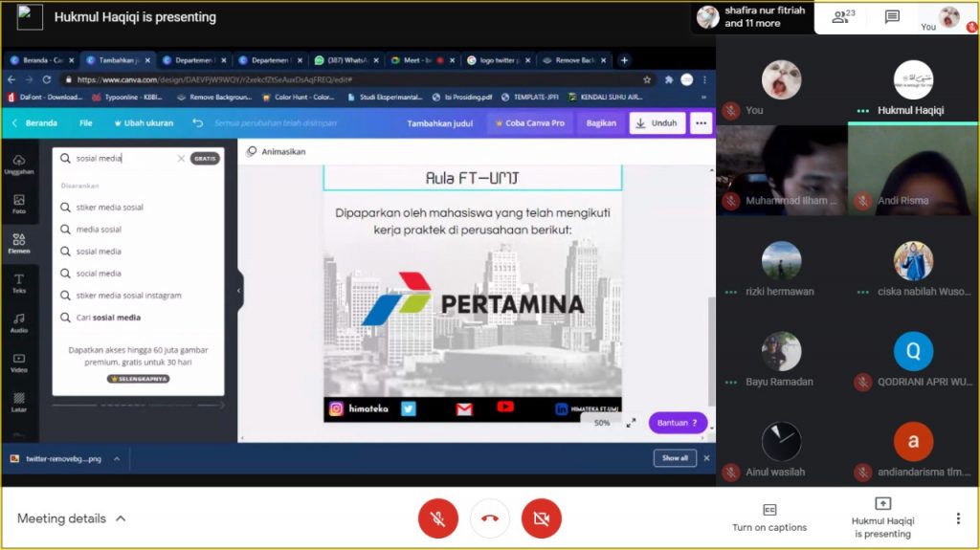Collapse the Canva side panel arrow

tap(238, 291)
